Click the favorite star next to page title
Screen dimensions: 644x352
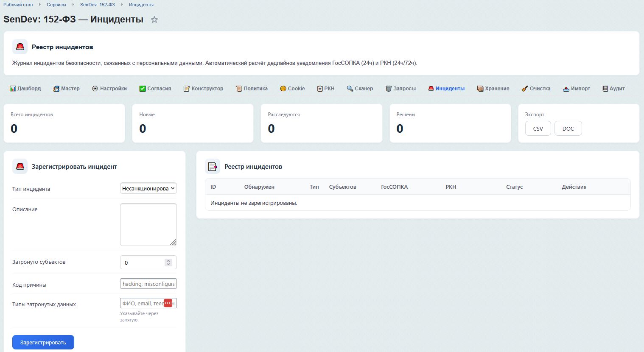point(154,20)
